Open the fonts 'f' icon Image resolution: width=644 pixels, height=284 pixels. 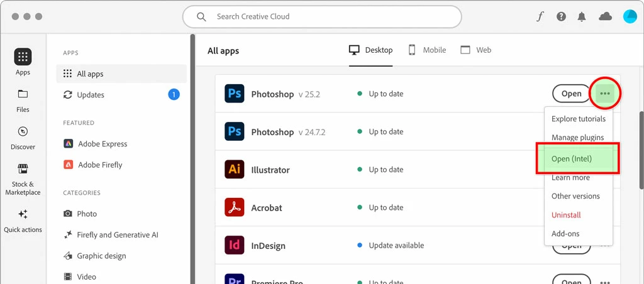coord(540,17)
